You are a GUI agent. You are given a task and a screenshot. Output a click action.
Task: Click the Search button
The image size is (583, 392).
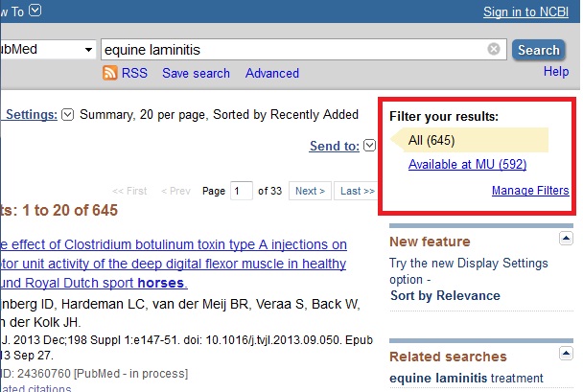point(538,50)
